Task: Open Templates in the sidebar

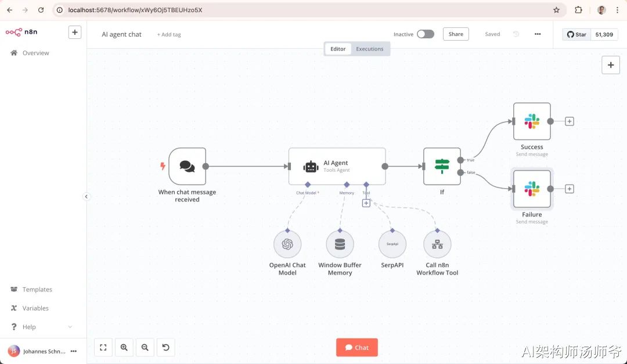Action: 37,289
